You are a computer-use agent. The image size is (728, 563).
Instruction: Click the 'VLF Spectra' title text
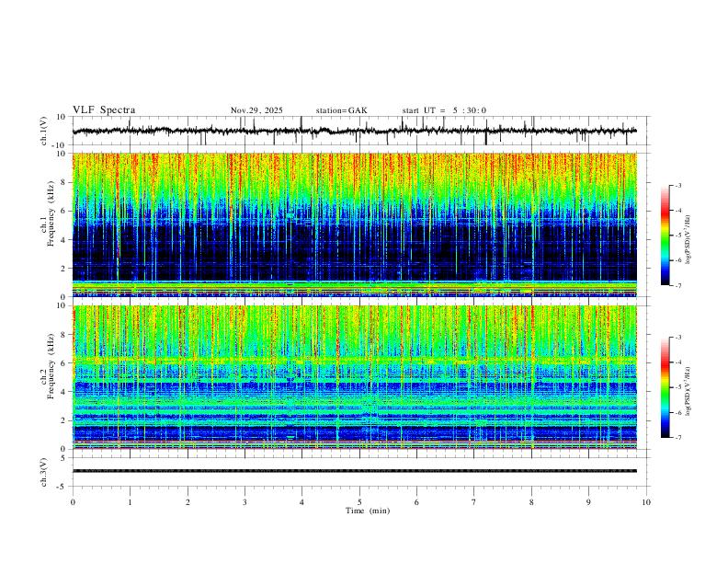pyautogui.click(x=104, y=109)
